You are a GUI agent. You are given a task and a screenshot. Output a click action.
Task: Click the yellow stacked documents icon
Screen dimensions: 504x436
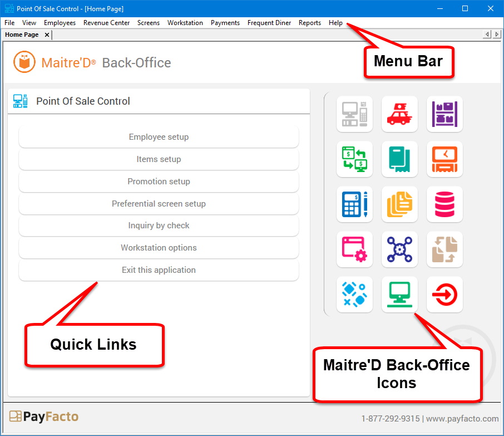click(x=399, y=204)
